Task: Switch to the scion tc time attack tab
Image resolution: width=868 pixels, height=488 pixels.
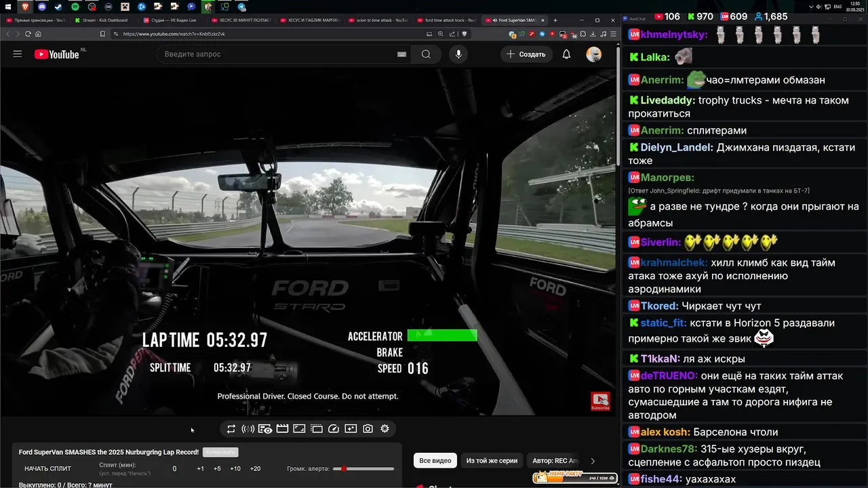Action: point(378,20)
